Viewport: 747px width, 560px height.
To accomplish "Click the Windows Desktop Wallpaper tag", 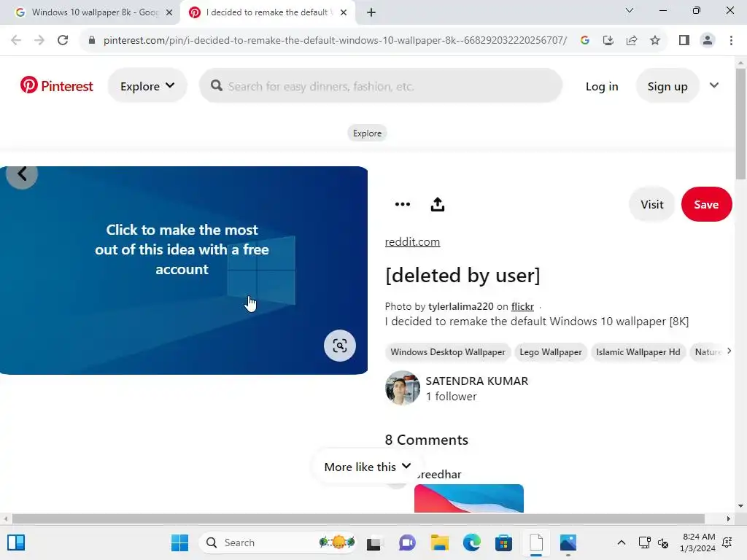I will point(447,352).
